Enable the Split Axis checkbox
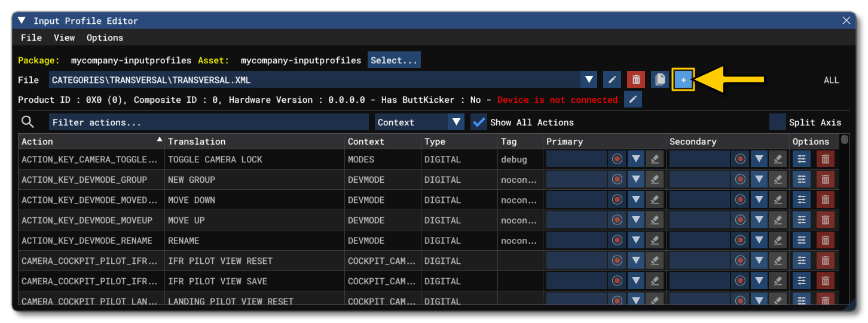This screenshot has height=323, width=868. pos(778,122)
